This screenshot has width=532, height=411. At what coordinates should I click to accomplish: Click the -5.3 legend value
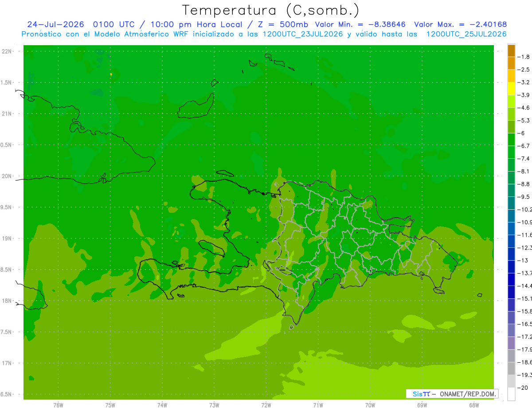tap(524, 120)
